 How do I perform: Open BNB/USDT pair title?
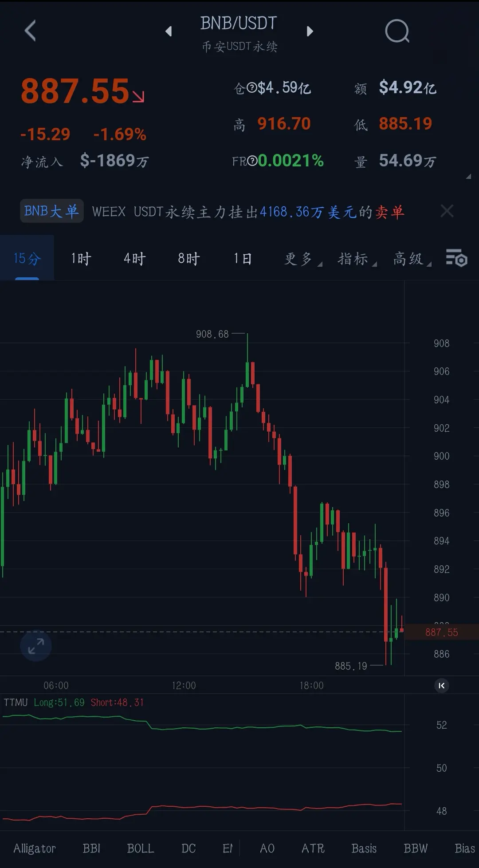(x=239, y=23)
